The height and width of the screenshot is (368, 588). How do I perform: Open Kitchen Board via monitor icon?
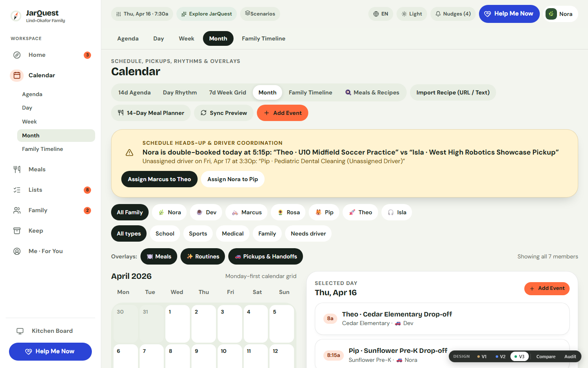20,331
